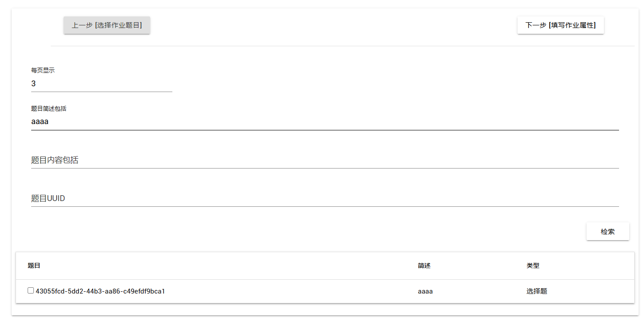
Task: Click the 每页显示 field label
Action: tap(43, 70)
